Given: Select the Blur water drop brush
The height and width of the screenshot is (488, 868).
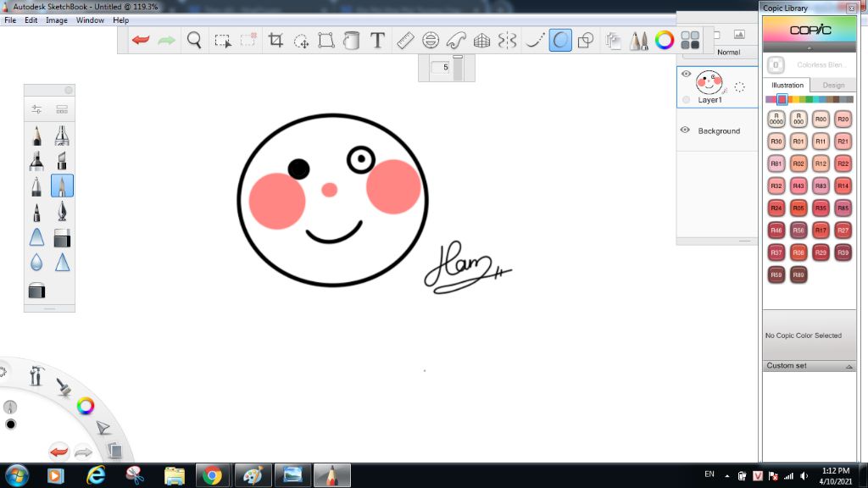Looking at the screenshot, I should (x=36, y=262).
